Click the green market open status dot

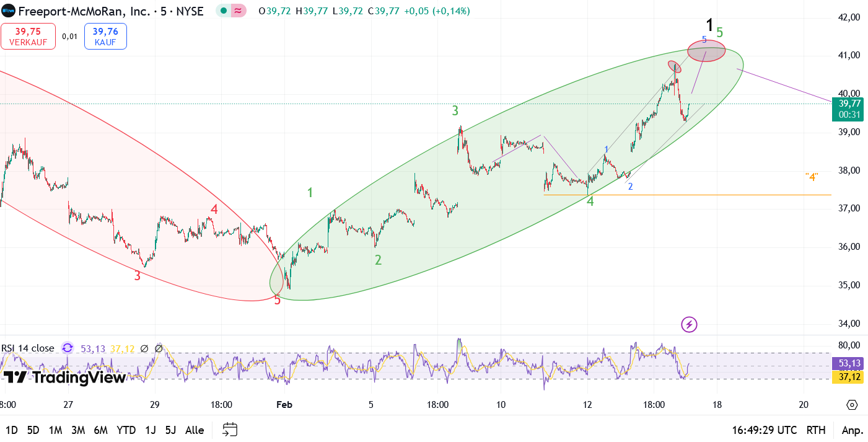coord(223,11)
